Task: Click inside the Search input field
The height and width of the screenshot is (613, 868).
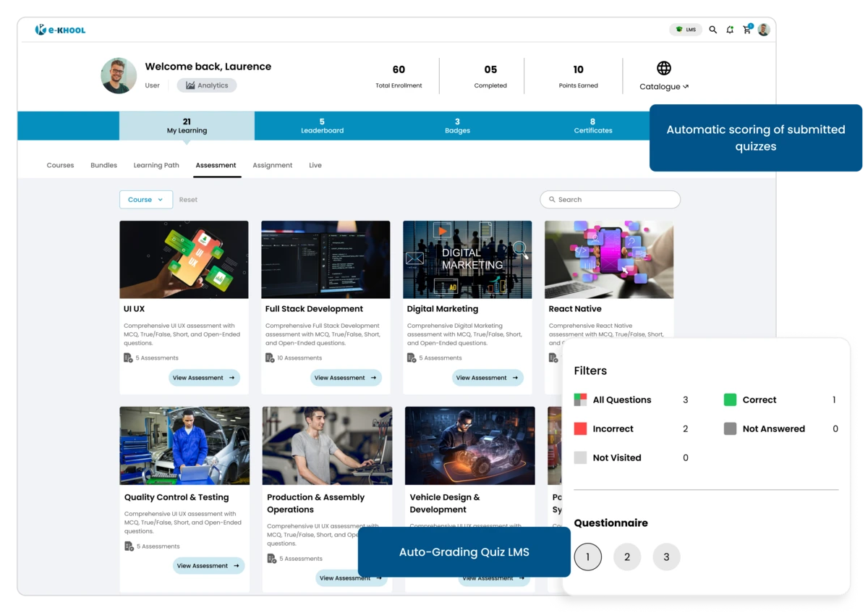Action: tap(610, 199)
